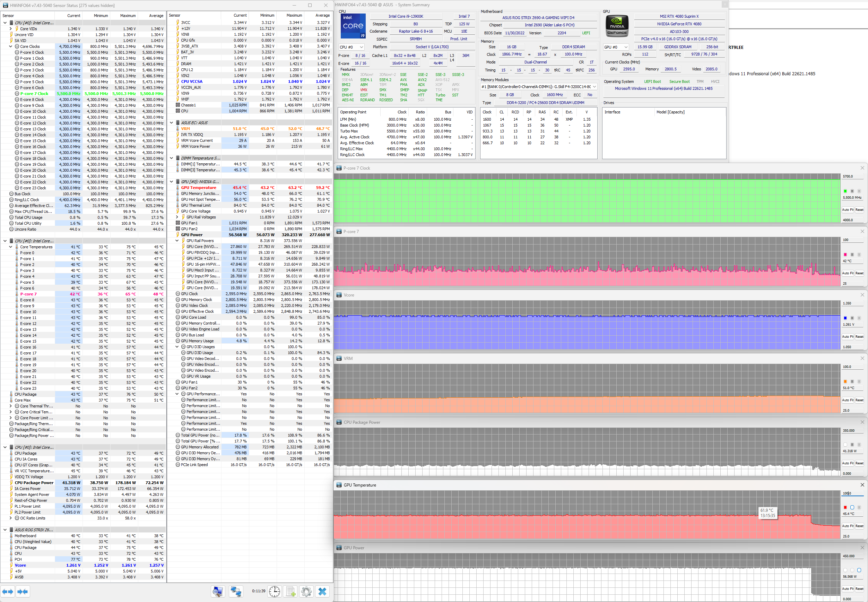Click green color swatch in P-core 7 Clock graph
The image size is (868, 602).
[x=845, y=191]
